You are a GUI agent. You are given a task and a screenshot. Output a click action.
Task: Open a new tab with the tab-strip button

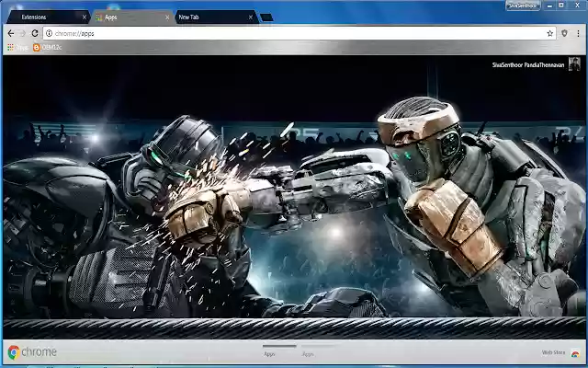click(266, 17)
